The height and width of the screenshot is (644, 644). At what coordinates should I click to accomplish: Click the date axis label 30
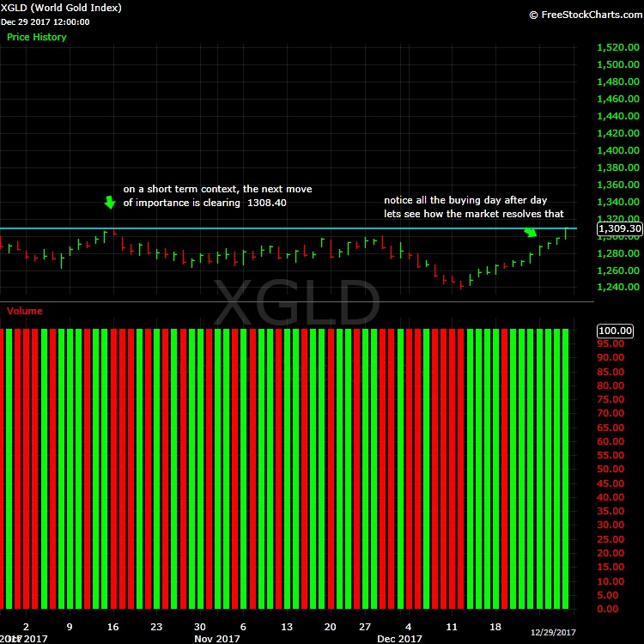coord(200,627)
